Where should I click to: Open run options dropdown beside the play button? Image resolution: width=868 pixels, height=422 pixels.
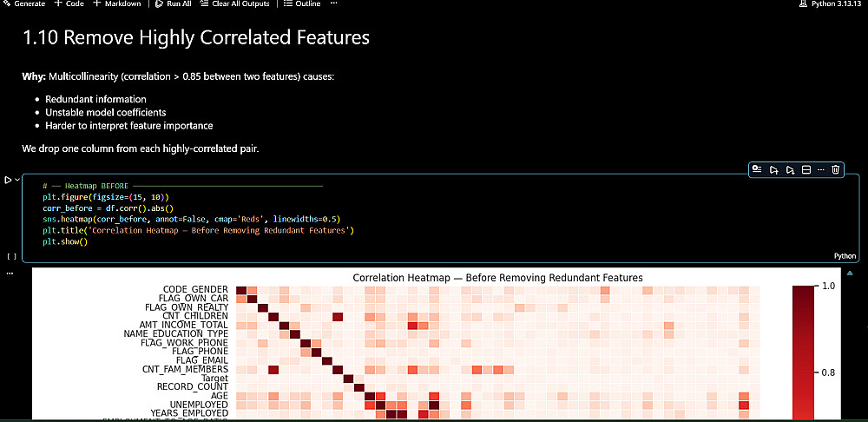coord(17,180)
